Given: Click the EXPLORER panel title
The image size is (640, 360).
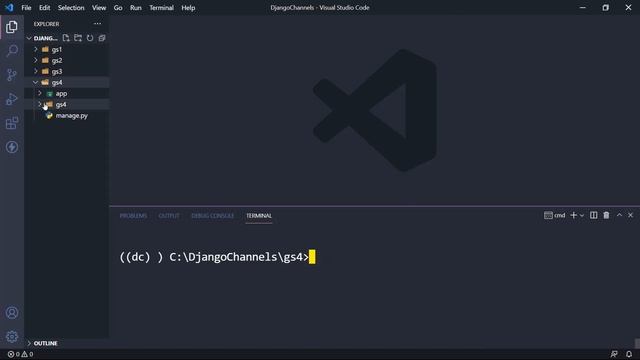Looking at the screenshot, I should tap(46, 24).
